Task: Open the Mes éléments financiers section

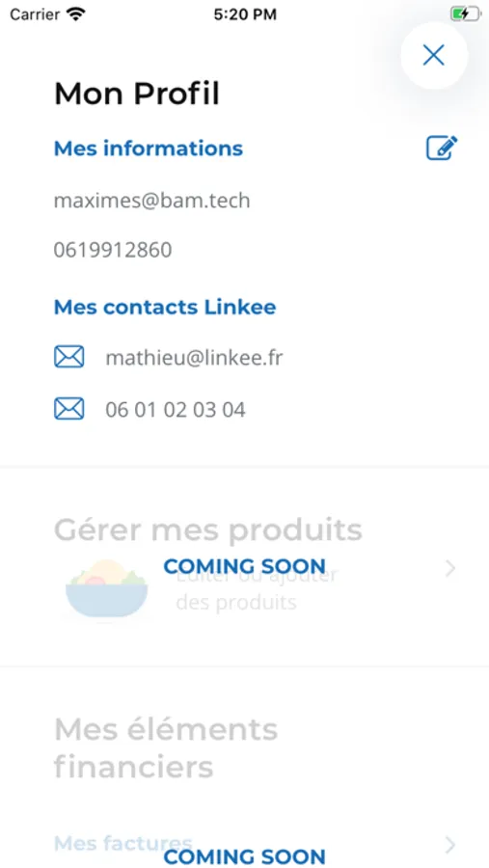Action: (166, 748)
